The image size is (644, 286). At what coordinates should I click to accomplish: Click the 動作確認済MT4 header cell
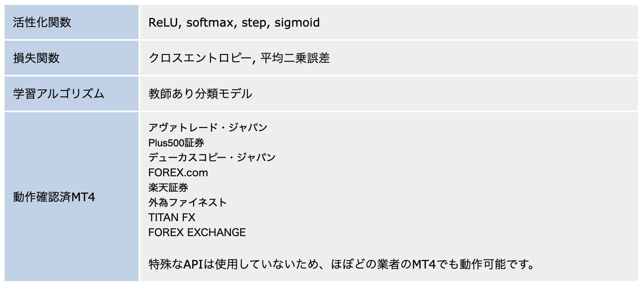(x=54, y=197)
